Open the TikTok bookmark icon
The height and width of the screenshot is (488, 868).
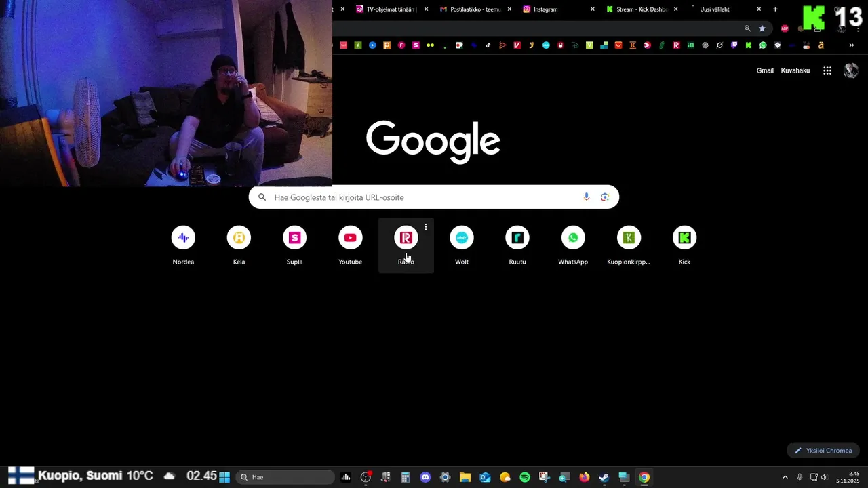[488, 45]
